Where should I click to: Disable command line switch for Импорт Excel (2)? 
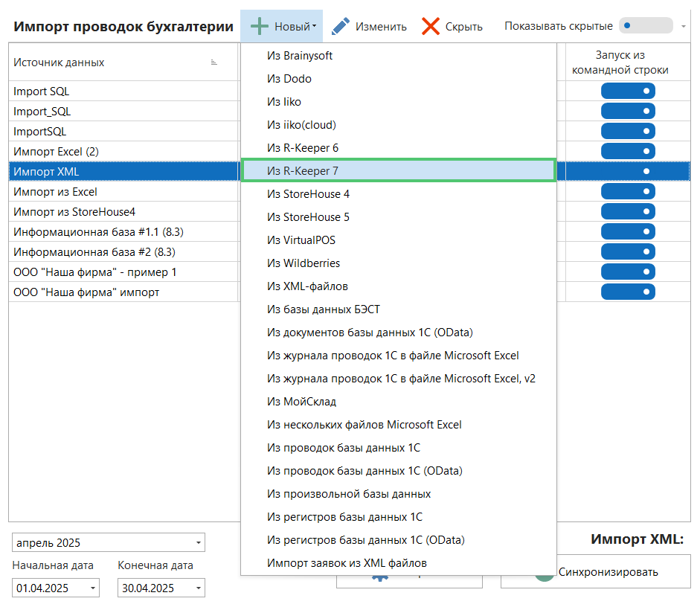coord(628,152)
